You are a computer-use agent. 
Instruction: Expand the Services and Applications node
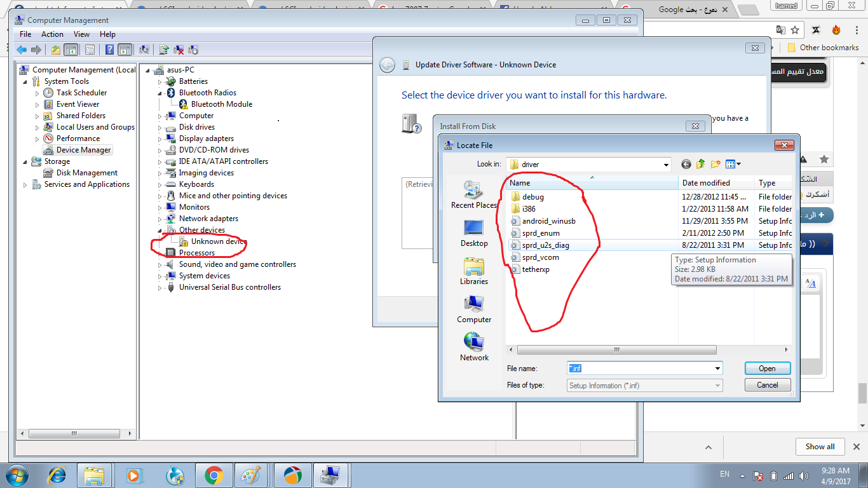click(x=25, y=184)
